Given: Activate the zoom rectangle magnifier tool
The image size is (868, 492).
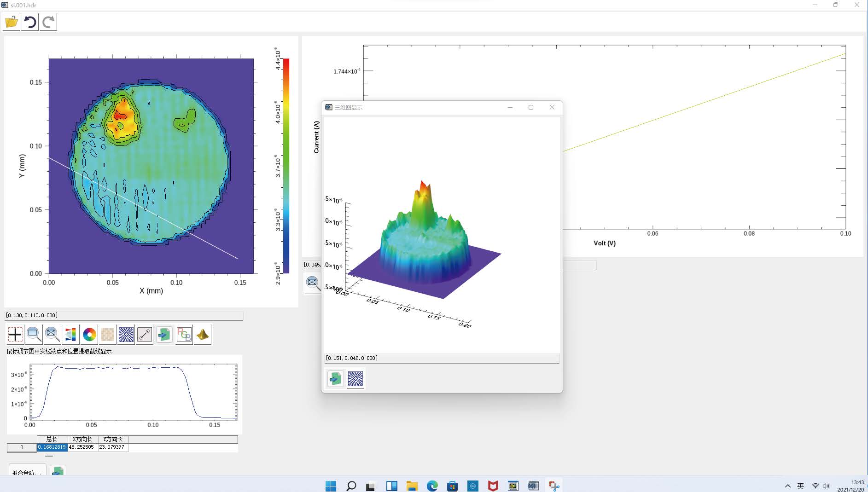Looking at the screenshot, I should [x=34, y=335].
